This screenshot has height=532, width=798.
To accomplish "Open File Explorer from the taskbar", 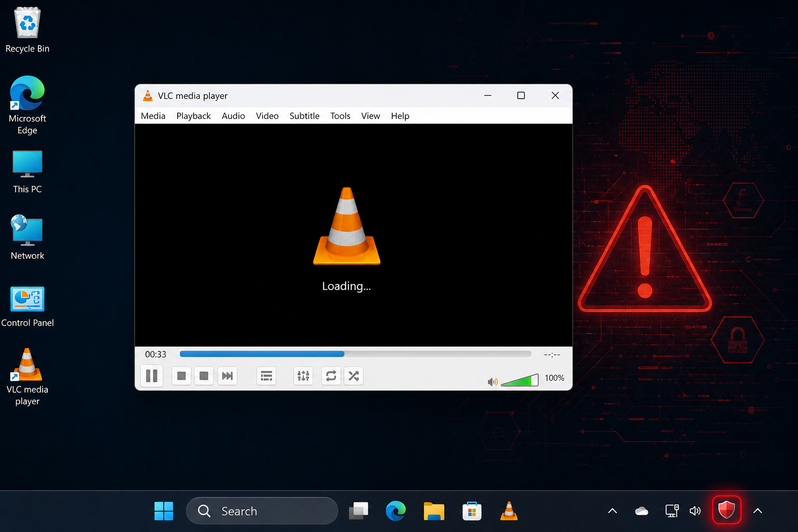I will click(x=434, y=511).
